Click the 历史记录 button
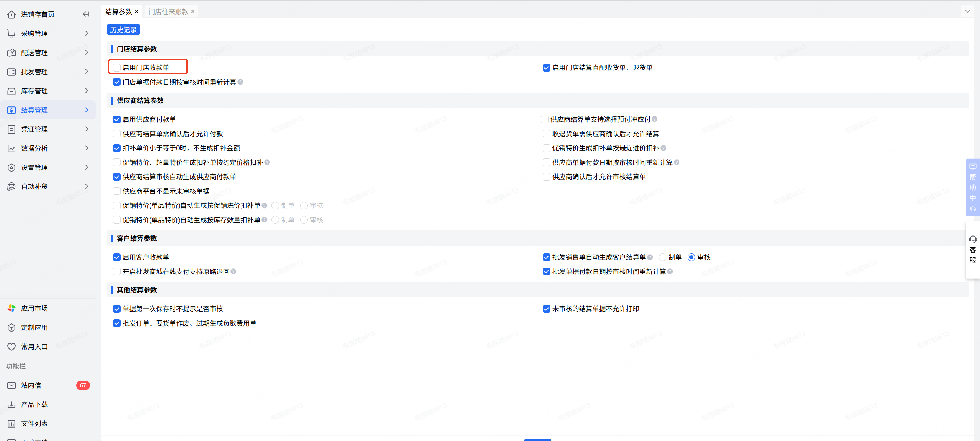Image resolution: width=980 pixels, height=441 pixels. (x=123, y=30)
